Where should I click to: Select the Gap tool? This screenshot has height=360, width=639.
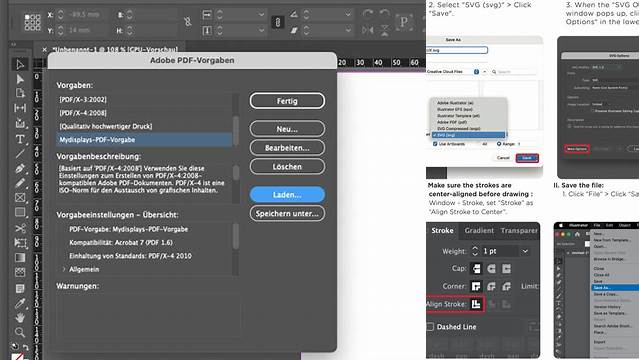click(x=20, y=108)
